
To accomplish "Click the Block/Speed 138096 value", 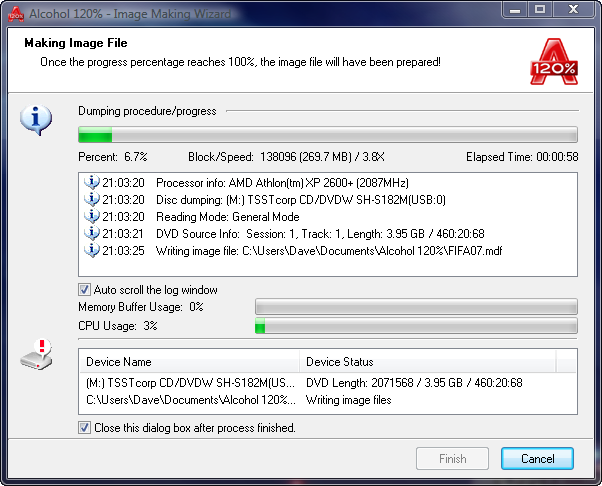I will [286, 157].
